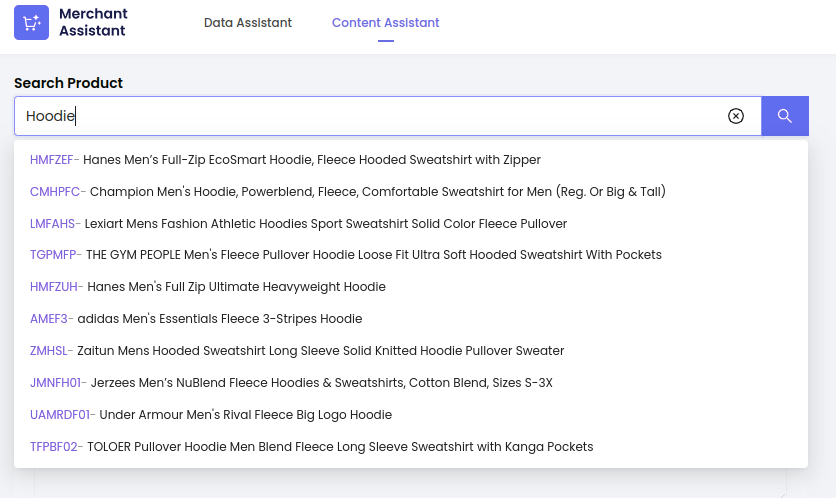The width and height of the screenshot is (836, 498).
Task: Click the Merchant Assistant cart logo icon
Action: click(x=31, y=22)
